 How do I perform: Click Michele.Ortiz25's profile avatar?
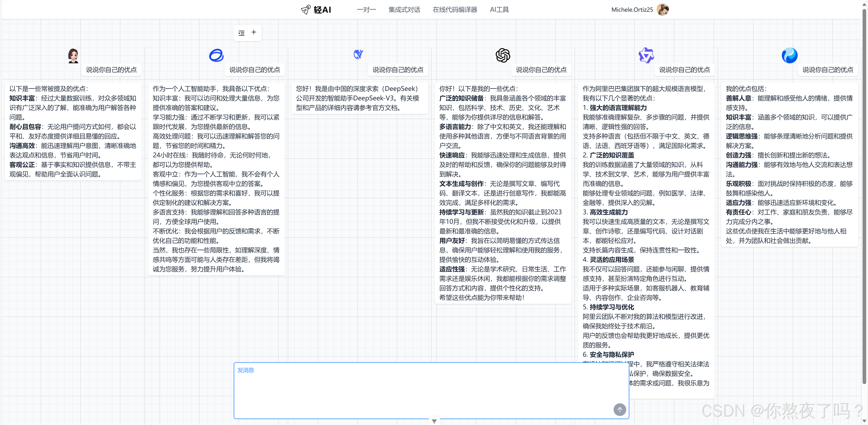[x=662, y=9]
